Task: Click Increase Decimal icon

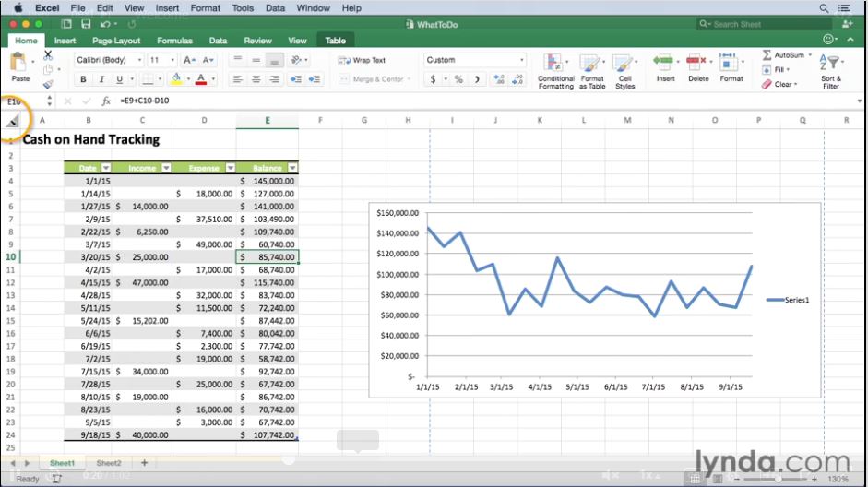Action: [x=499, y=79]
